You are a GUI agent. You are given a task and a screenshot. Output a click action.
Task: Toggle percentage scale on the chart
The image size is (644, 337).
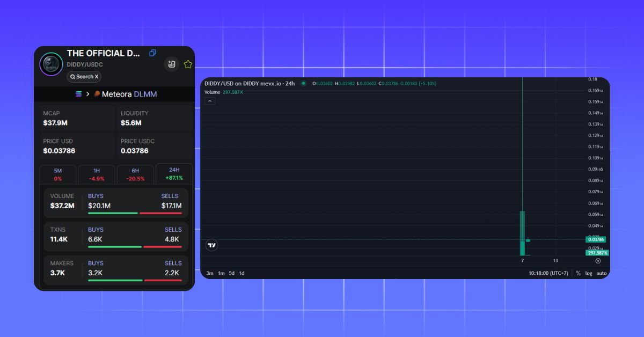578,273
